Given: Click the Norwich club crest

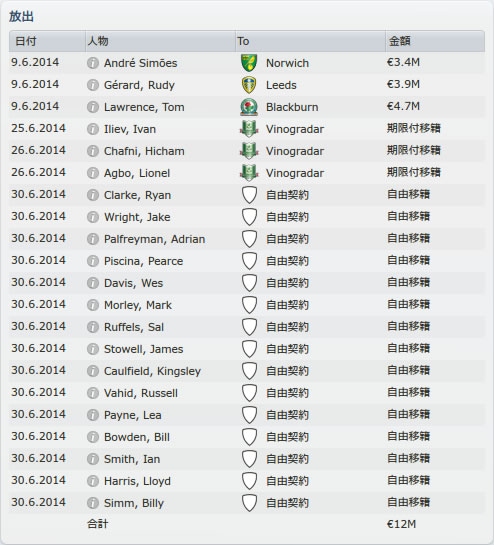Looking at the screenshot, I should pyautogui.click(x=249, y=63).
